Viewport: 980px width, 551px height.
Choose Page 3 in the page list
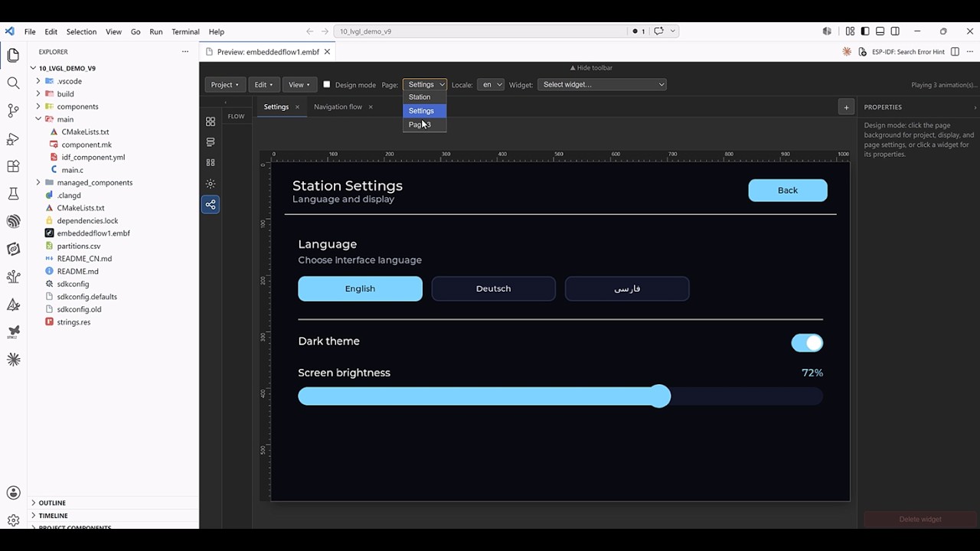tap(425, 125)
